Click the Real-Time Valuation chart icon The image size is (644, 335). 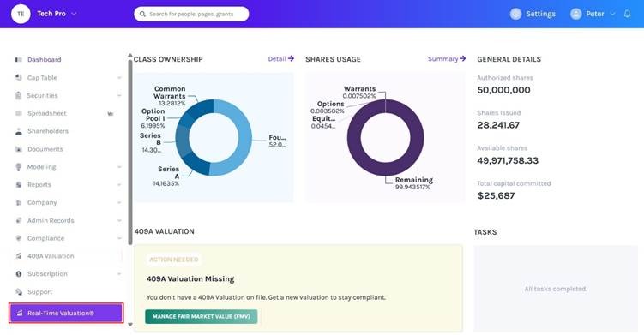(20, 314)
